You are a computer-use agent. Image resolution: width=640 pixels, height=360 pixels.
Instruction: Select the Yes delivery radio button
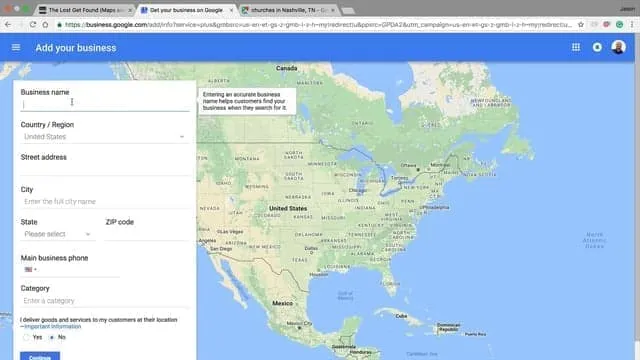26,337
